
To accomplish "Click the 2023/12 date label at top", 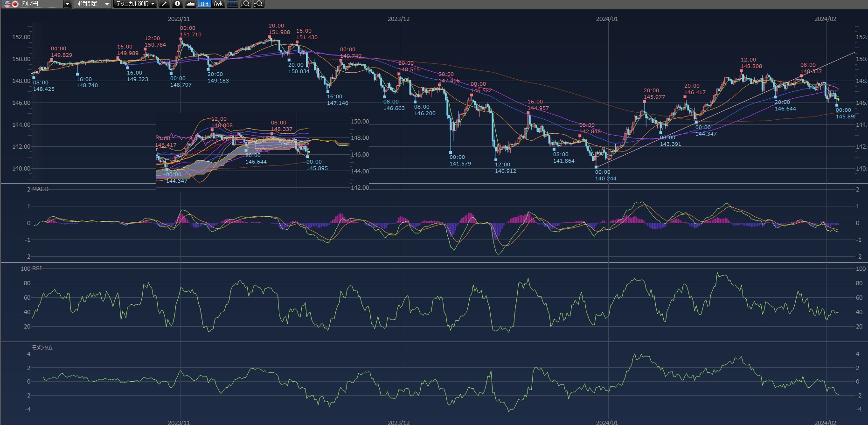I will [398, 19].
